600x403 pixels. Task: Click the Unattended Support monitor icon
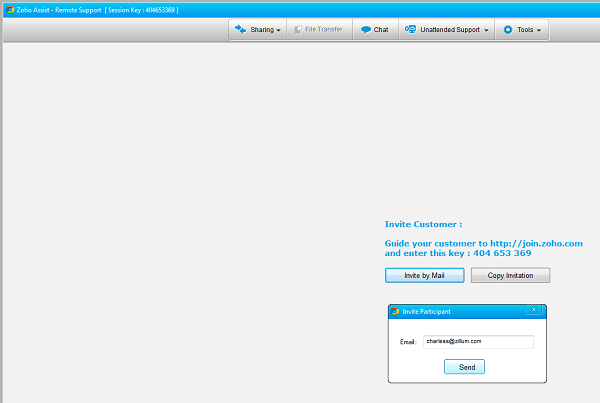[410, 29]
